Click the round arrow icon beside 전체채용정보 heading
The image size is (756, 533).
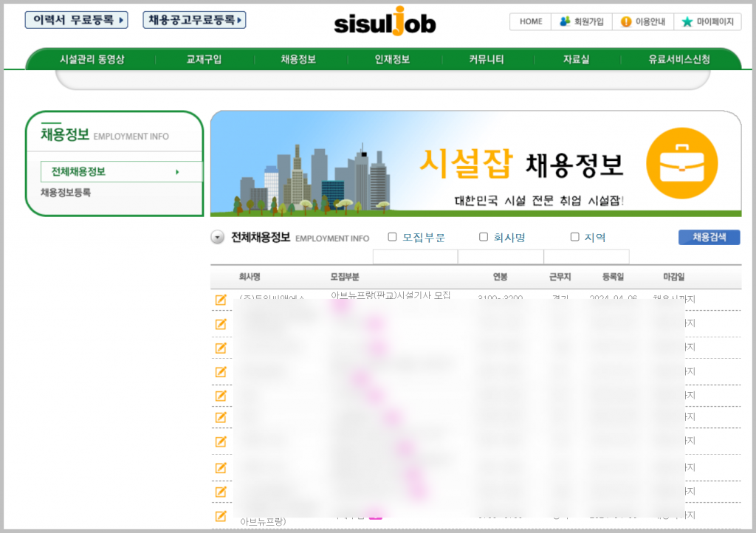coord(218,237)
